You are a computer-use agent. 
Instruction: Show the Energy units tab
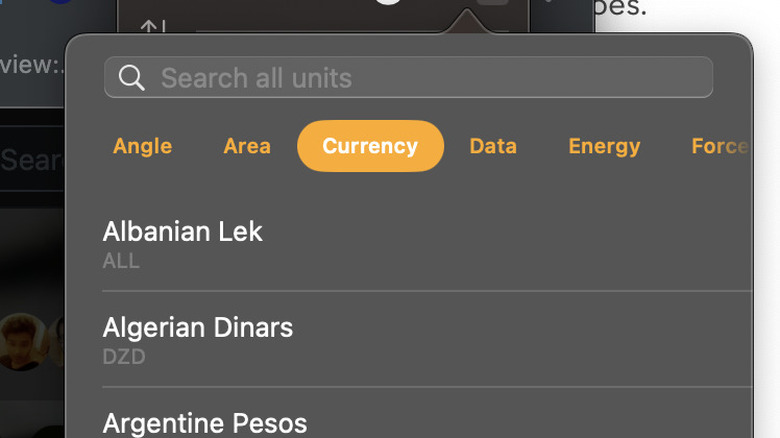coord(604,146)
